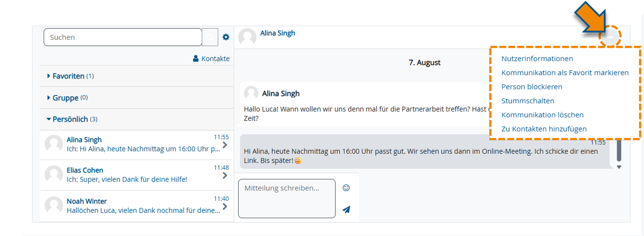This screenshot has height=236, width=644.
Task: Open the emoji picker smiley icon
Action: tap(346, 188)
